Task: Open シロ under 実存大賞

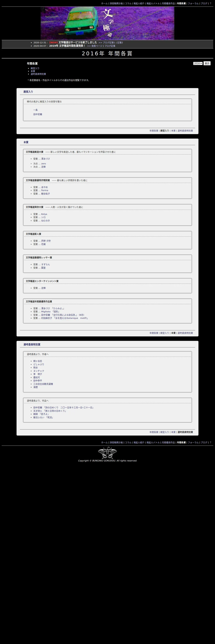Action: [44, 217]
